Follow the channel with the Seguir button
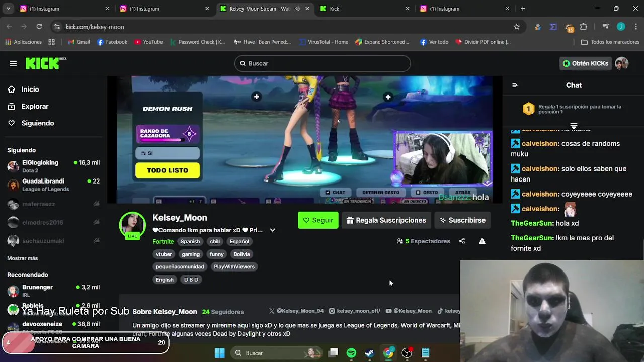This screenshot has height=362, width=644. (x=318, y=220)
